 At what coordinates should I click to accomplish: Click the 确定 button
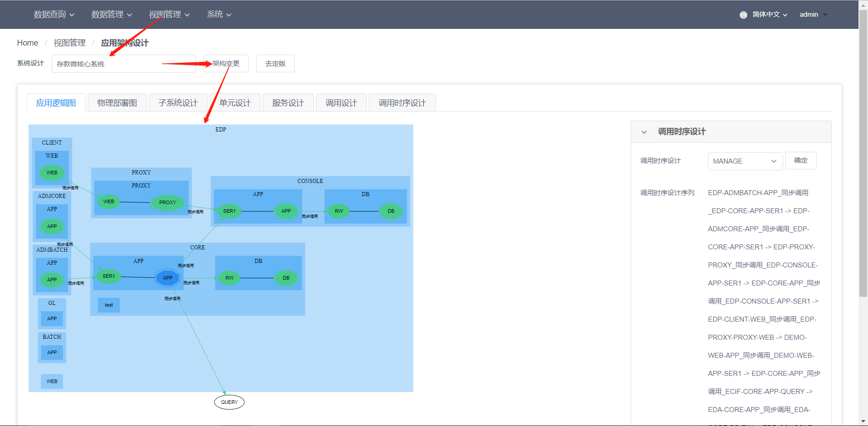pyautogui.click(x=801, y=161)
